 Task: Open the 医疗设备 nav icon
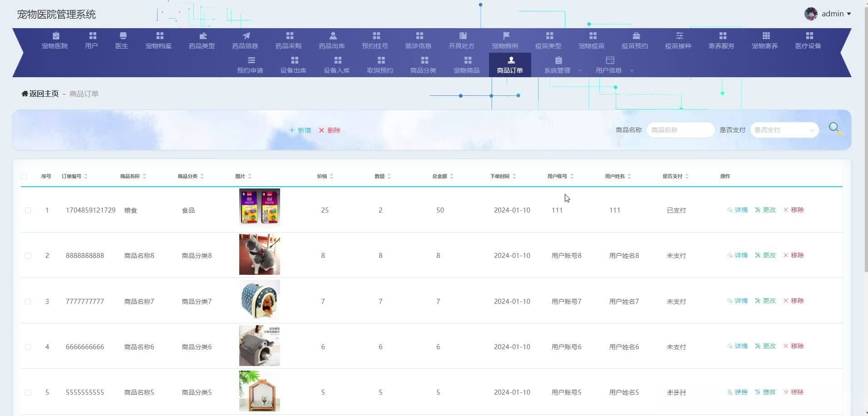tap(809, 36)
